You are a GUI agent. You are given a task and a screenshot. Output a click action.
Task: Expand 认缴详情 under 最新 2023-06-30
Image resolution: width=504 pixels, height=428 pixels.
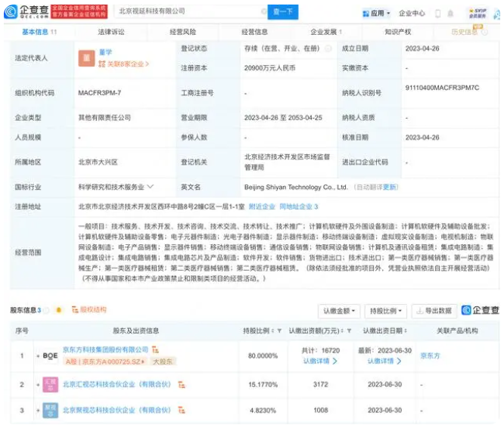click(384, 361)
